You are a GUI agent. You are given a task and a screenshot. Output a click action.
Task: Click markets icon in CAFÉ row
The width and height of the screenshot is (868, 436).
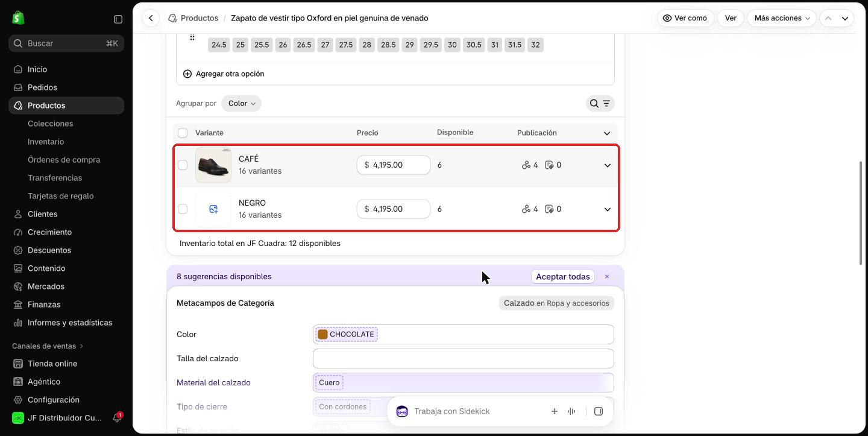[526, 165]
